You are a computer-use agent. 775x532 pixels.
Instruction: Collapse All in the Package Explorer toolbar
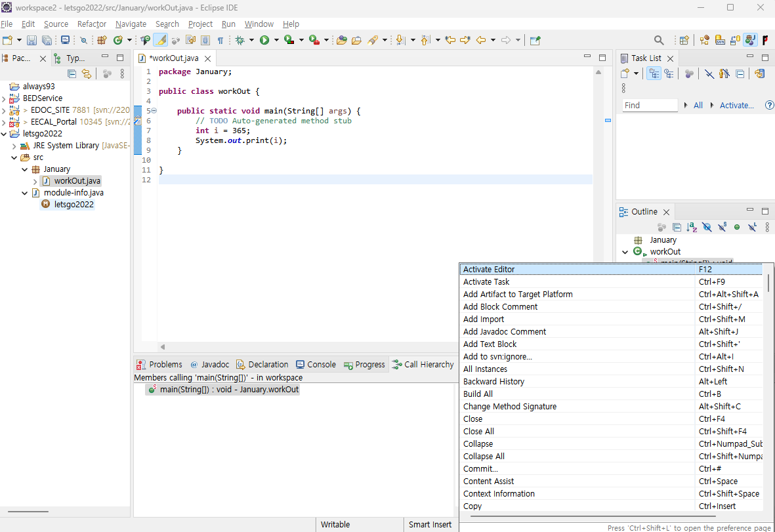(72, 74)
